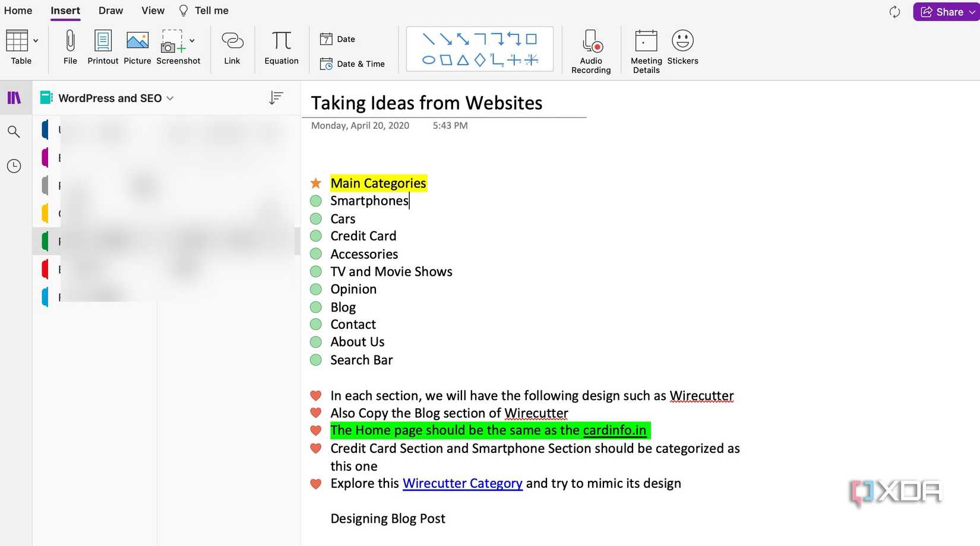Open the Tell me menu

tap(210, 10)
